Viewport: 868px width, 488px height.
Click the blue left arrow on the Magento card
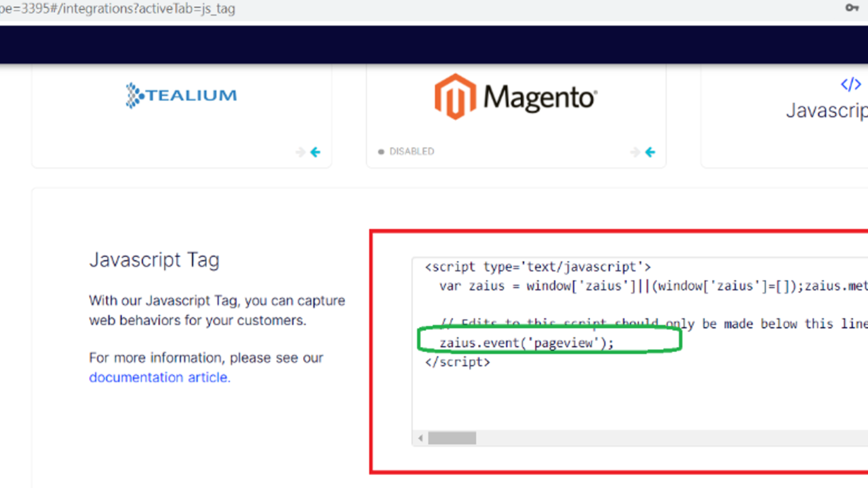pyautogui.click(x=650, y=152)
